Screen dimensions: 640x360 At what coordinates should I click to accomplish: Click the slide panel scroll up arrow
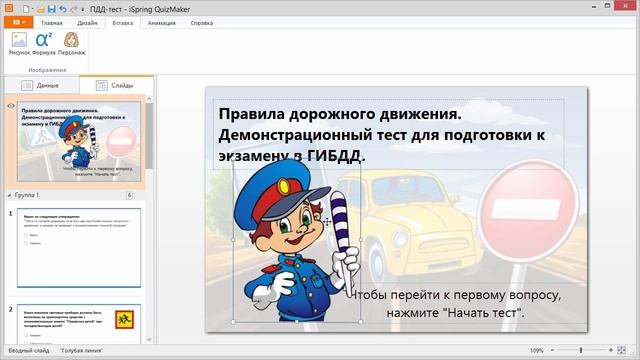point(149,98)
